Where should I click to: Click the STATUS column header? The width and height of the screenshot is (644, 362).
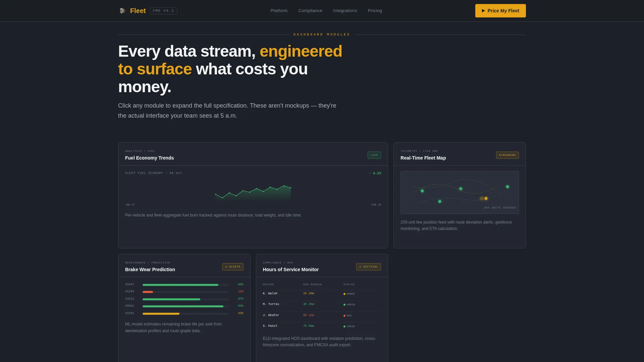tap(349, 285)
